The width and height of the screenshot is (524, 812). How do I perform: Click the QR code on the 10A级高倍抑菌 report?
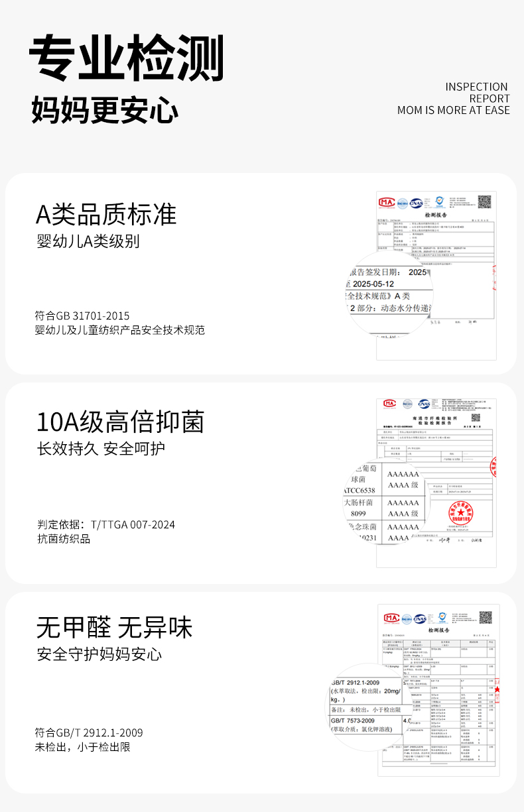pyautogui.click(x=476, y=418)
